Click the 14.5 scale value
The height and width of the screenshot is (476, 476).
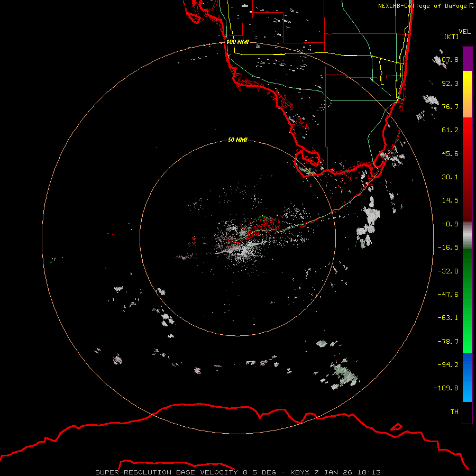click(x=450, y=200)
